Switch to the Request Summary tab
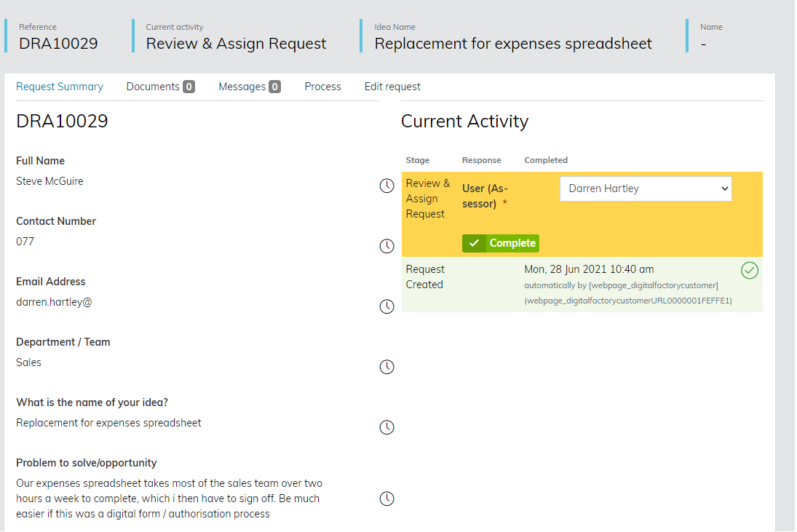Viewport: 797px width, 532px height. click(60, 87)
